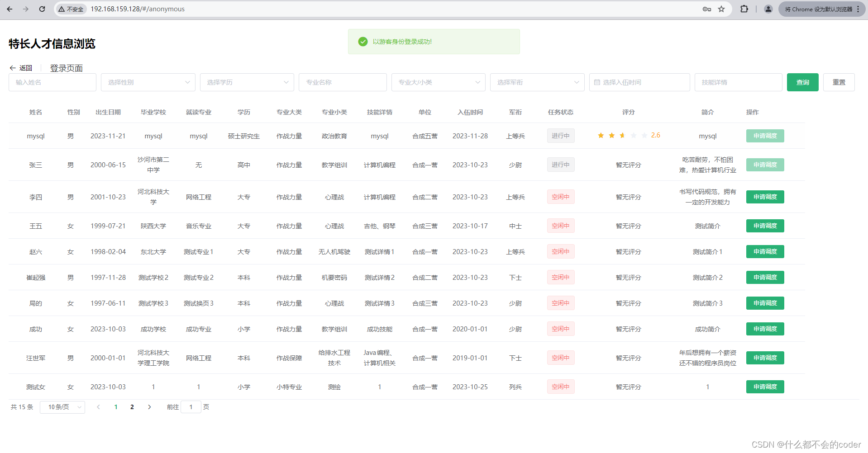Screen dimensions: 868x453
Task: Click the 空闲中 status tag for 李四
Action: click(x=561, y=197)
